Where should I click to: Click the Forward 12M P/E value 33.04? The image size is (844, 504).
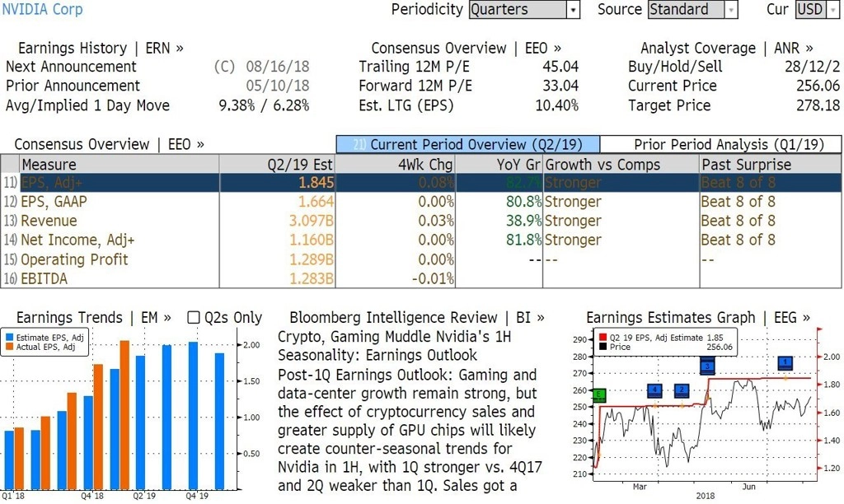point(560,86)
